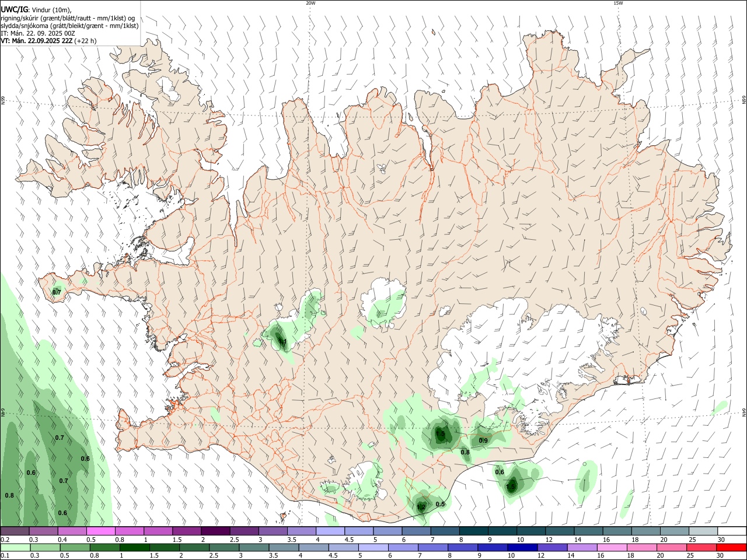Select the pale pink 16 swatch, lower scale
The image size is (747, 560).
[612, 547]
